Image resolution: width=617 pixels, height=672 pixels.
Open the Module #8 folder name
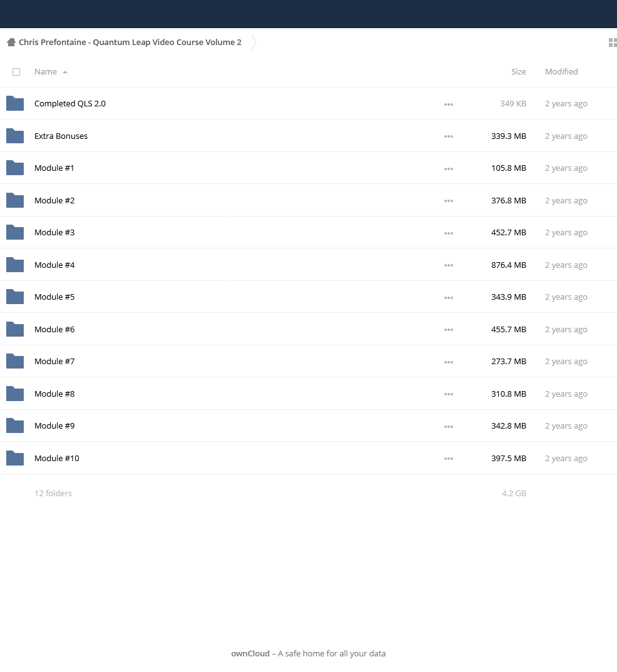[x=54, y=394]
